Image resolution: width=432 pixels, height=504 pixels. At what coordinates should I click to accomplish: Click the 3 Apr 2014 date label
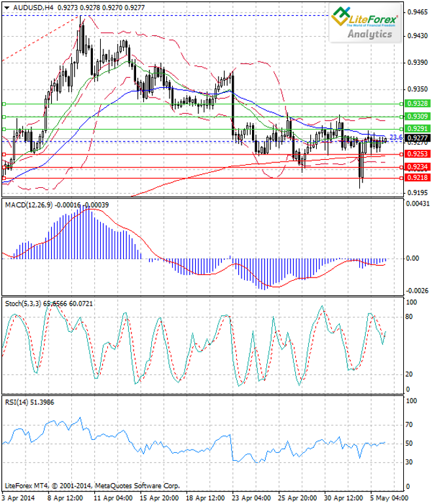pos(18,498)
